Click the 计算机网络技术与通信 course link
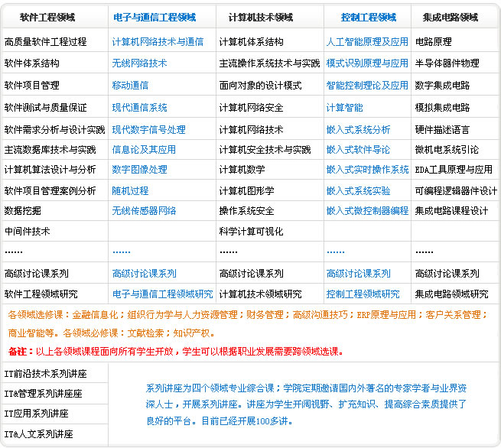Screen dimensions: 501x448 click(x=158, y=42)
